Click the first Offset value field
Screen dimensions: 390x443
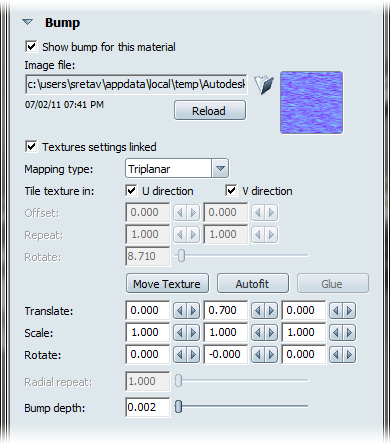click(x=147, y=212)
